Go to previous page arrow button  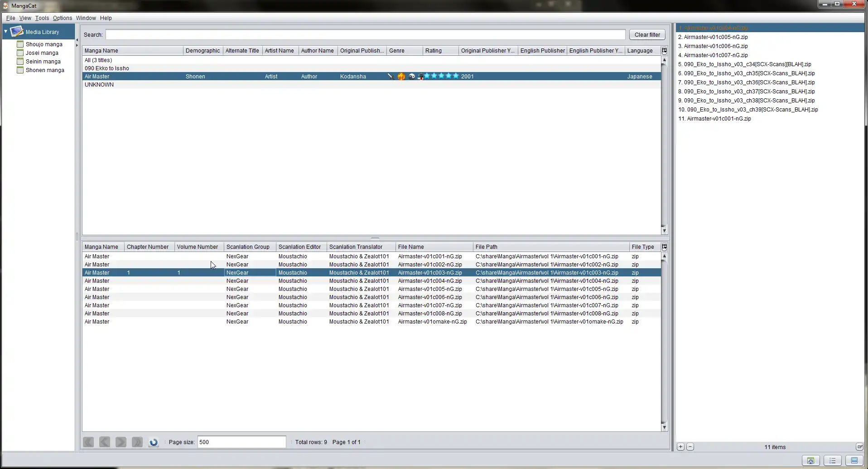105,442
